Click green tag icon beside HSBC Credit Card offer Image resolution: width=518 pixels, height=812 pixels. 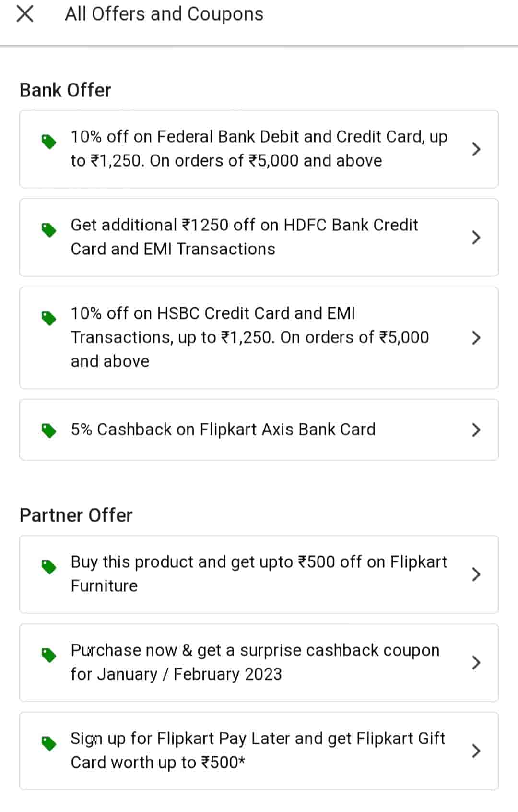click(x=48, y=318)
